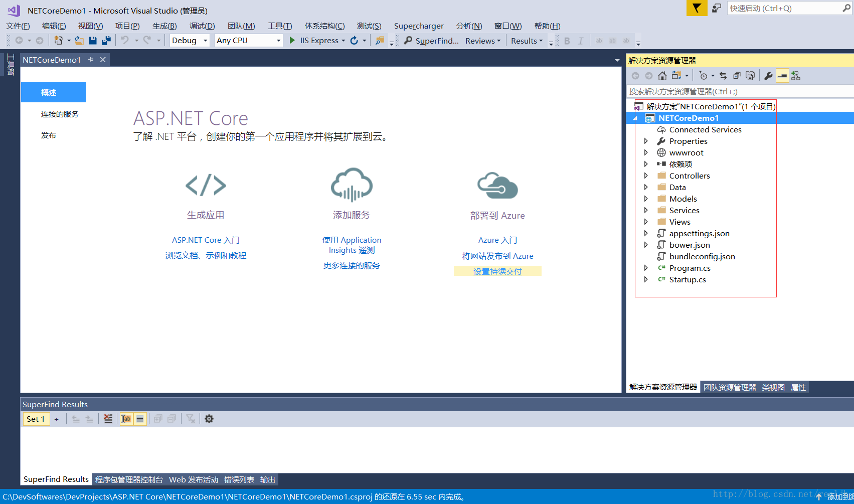Click the View Class Diagram icon
This screenshot has width=854, height=504.
coord(796,76)
